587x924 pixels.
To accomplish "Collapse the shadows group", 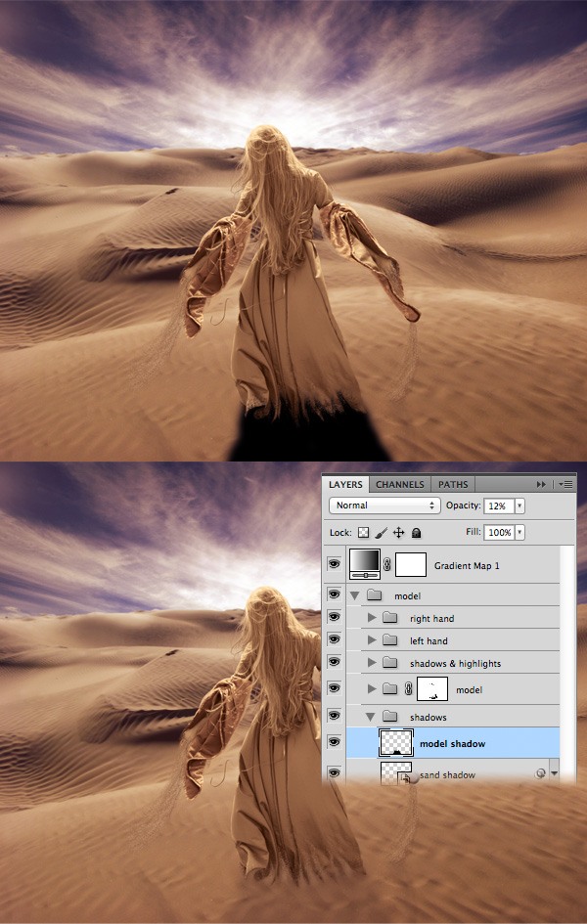I will 371,717.
